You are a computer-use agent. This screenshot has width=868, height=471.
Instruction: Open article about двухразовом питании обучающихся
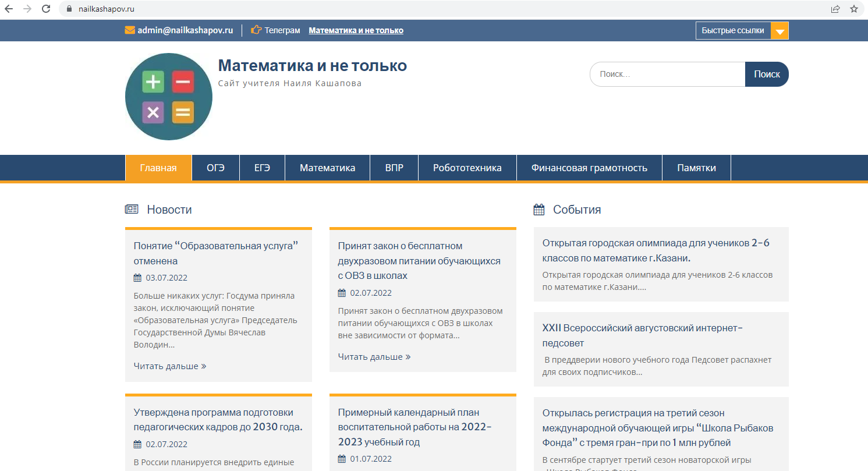[x=419, y=260]
